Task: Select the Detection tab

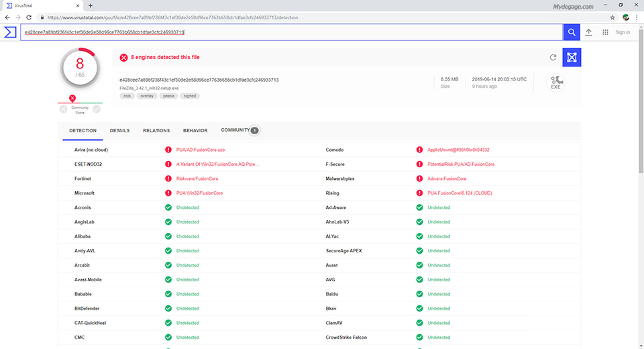Action: (x=83, y=131)
